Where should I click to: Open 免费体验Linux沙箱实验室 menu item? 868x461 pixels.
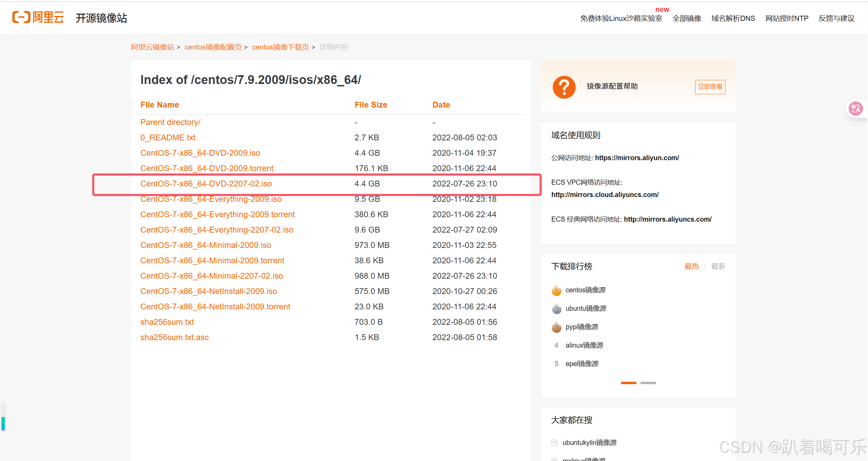pos(621,18)
